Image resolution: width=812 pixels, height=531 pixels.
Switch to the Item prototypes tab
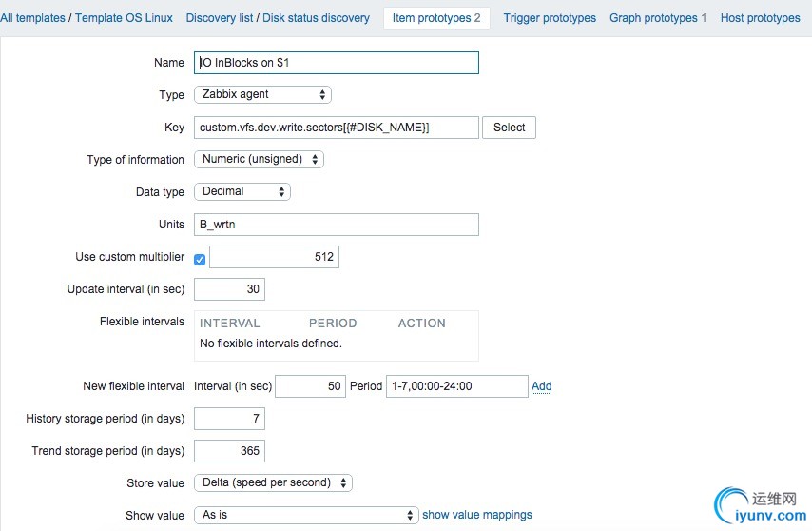click(436, 18)
